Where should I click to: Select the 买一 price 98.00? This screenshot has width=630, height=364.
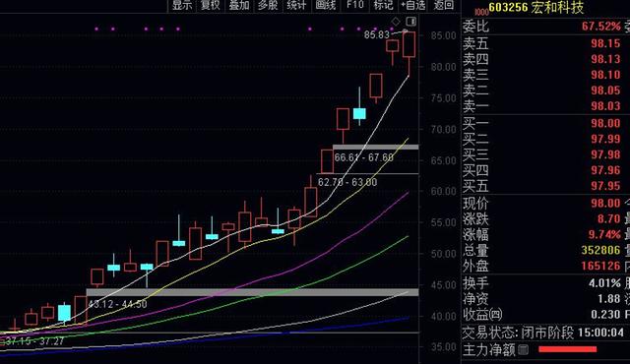(x=605, y=123)
